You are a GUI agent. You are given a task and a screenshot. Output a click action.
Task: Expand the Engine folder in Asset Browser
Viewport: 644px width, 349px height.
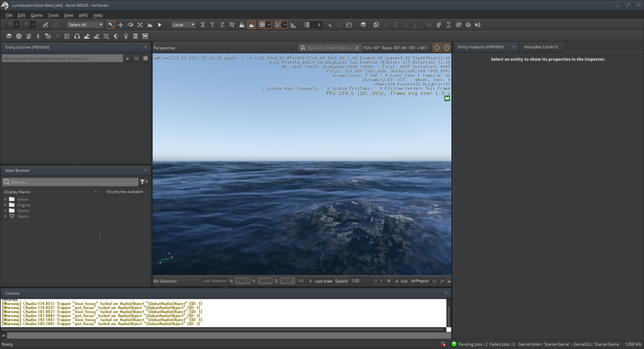click(5, 205)
